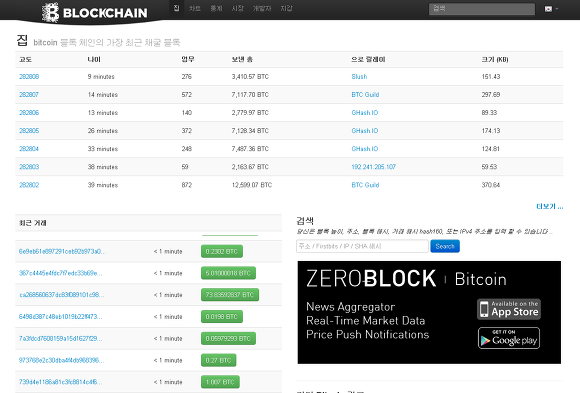Open transaction hash beside 5.01000018 BTC

tap(61, 273)
